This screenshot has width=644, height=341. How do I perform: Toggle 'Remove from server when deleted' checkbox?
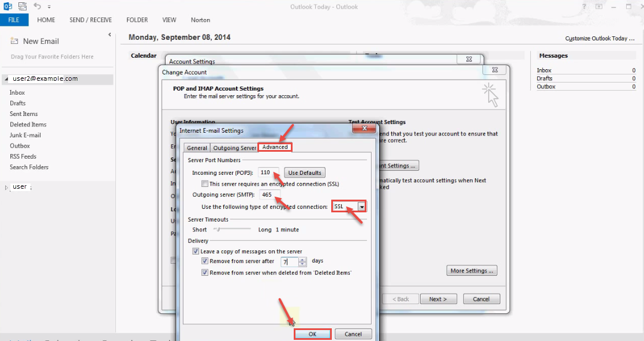pyautogui.click(x=205, y=272)
